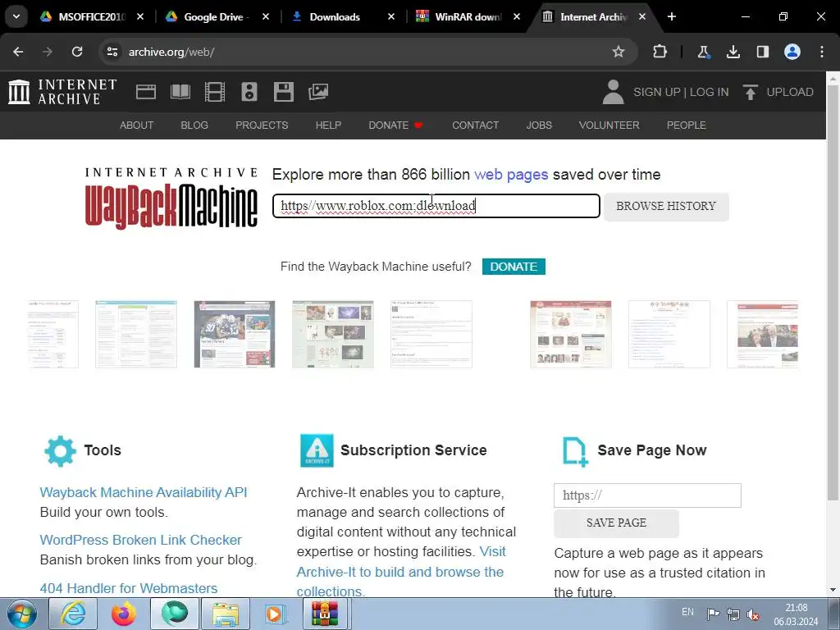Viewport: 840px width, 630px height.
Task: Click the user silhouette icon
Action: (613, 92)
